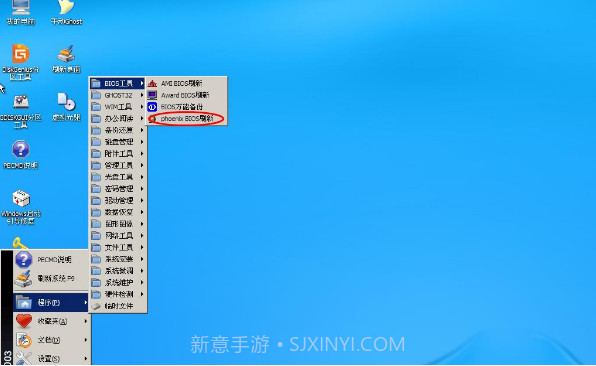This screenshot has height=366, width=596.
Task: Click the Windows启动引导修复 desktop icon
Action: click(x=21, y=207)
